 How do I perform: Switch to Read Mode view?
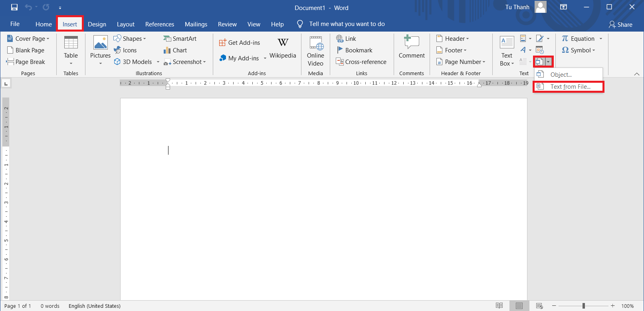tap(499, 306)
